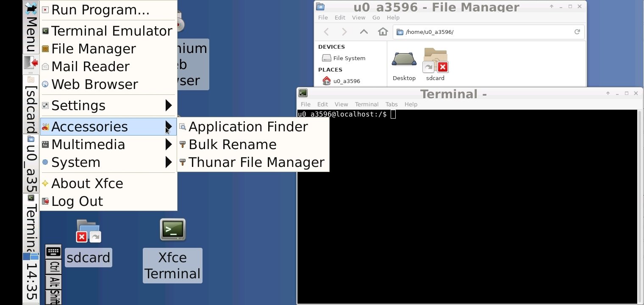Open File menu in File Manager

coord(323,18)
